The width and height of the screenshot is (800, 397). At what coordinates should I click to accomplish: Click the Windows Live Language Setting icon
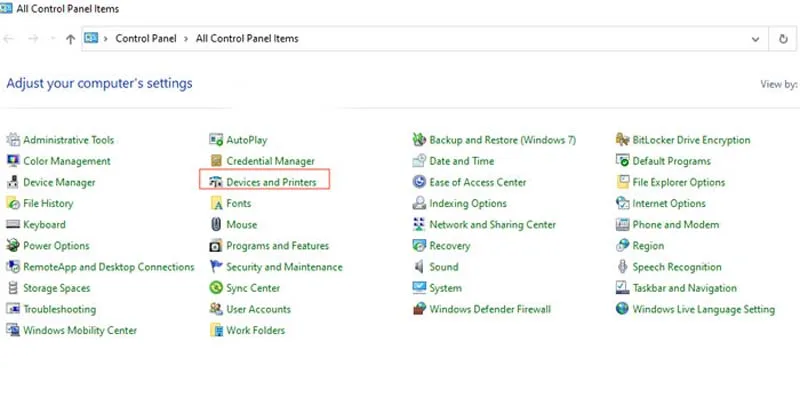622,309
